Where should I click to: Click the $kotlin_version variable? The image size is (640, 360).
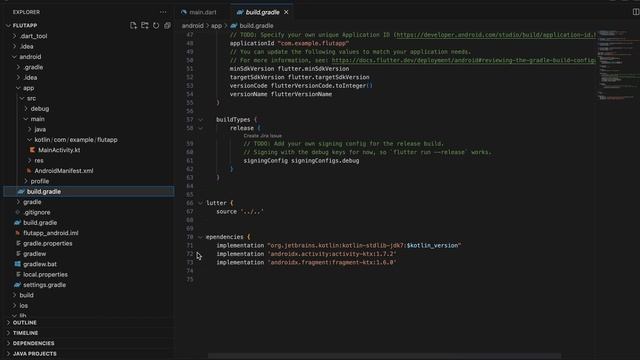click(432, 245)
